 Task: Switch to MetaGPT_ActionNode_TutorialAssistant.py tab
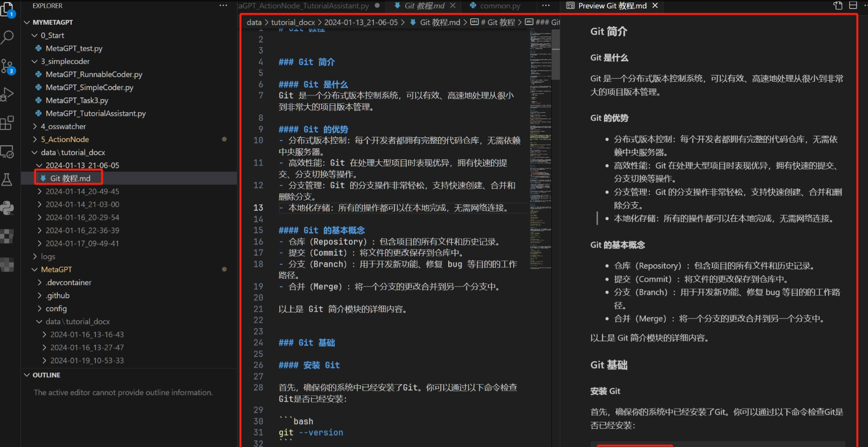[310, 6]
